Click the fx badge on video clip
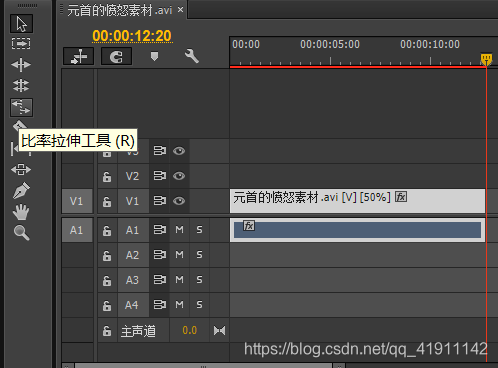Screen dimensions: 498x368 (x=401, y=197)
